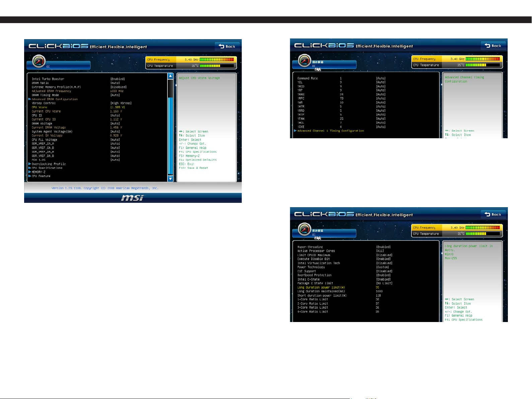Open the CPU IO [Auto] option
This screenshot has width=532, height=399.
coord(115,115)
